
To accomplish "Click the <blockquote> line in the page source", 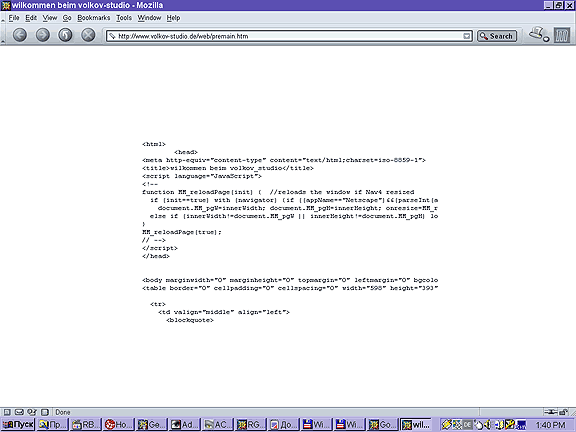I will 190,320.
